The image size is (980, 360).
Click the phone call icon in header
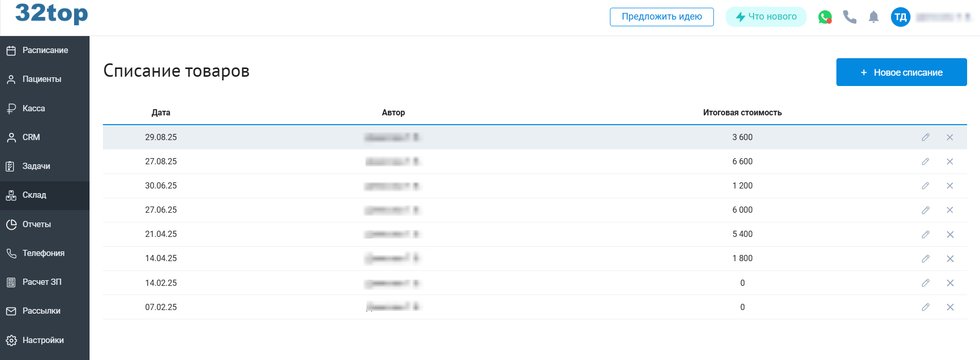pyautogui.click(x=849, y=17)
